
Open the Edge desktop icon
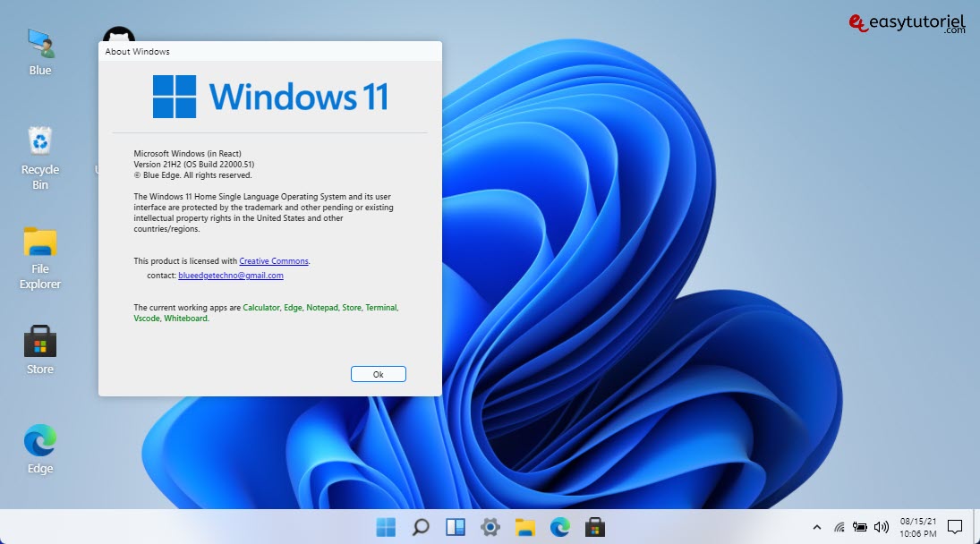click(x=40, y=448)
